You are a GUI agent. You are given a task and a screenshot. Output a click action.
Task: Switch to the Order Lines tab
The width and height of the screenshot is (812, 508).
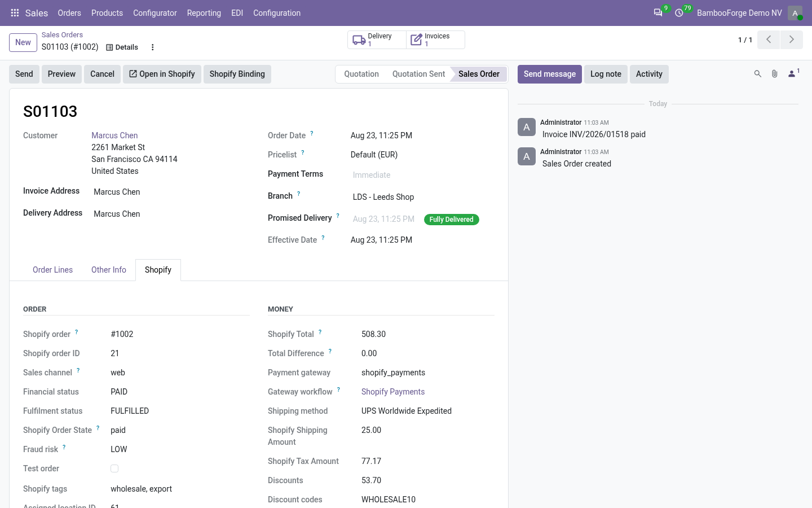coord(53,270)
